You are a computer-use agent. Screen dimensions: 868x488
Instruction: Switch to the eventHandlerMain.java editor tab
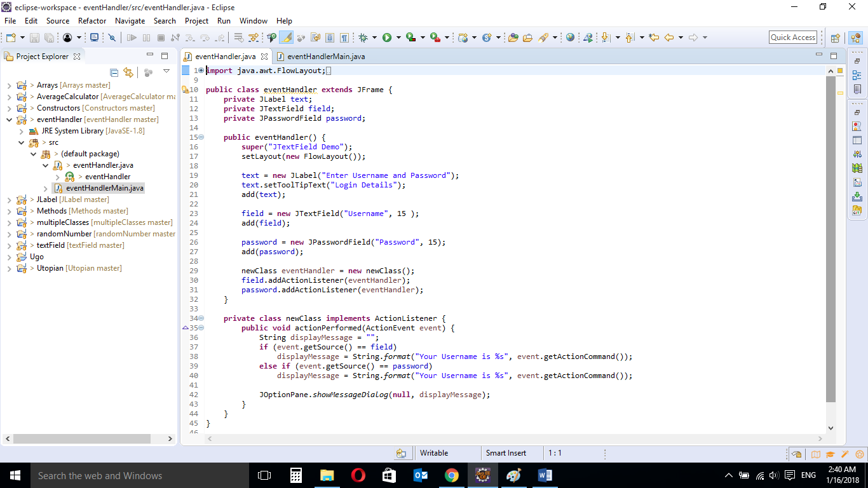pos(321,57)
